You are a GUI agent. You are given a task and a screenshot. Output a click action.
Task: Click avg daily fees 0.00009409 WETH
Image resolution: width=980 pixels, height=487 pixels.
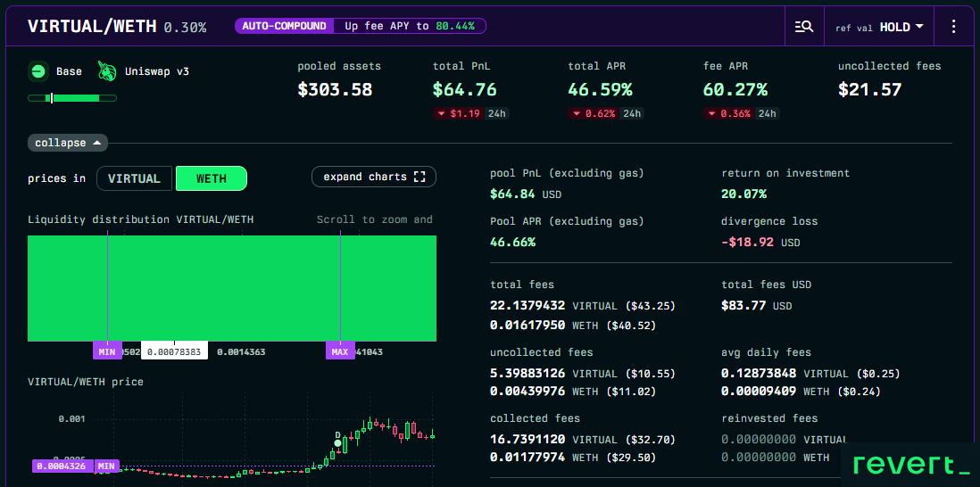[x=801, y=392]
